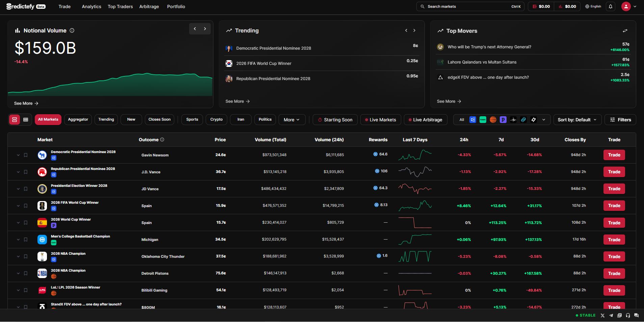Trade the Gavin Newsom market
The image size is (644, 322).
(614, 155)
